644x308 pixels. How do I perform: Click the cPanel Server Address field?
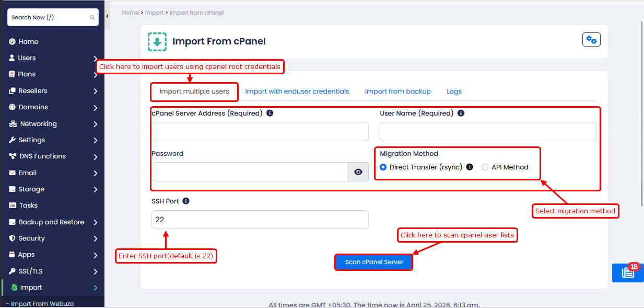pos(260,132)
